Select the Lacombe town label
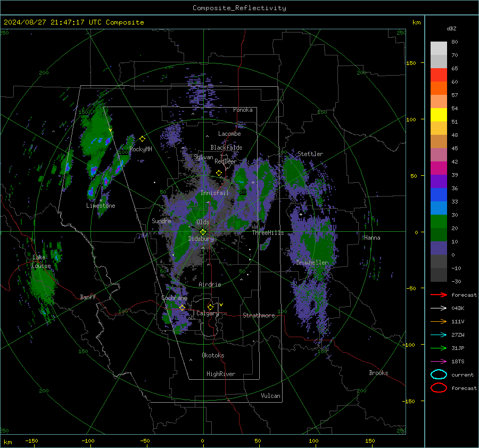Viewport: 479px width, 448px height. pos(229,134)
